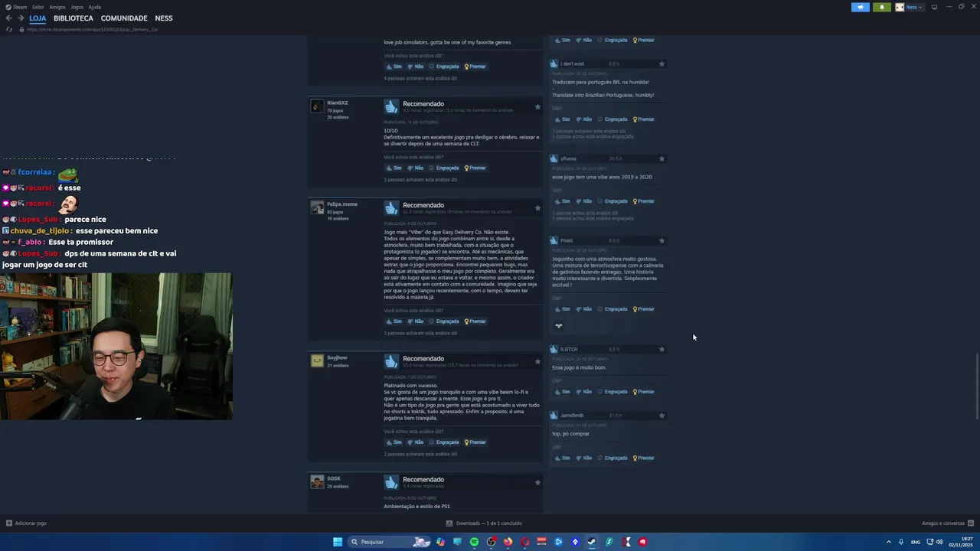Click the taskbar Pesquisar search box
Screen dimensions: 980x551
pyautogui.click(x=388, y=542)
